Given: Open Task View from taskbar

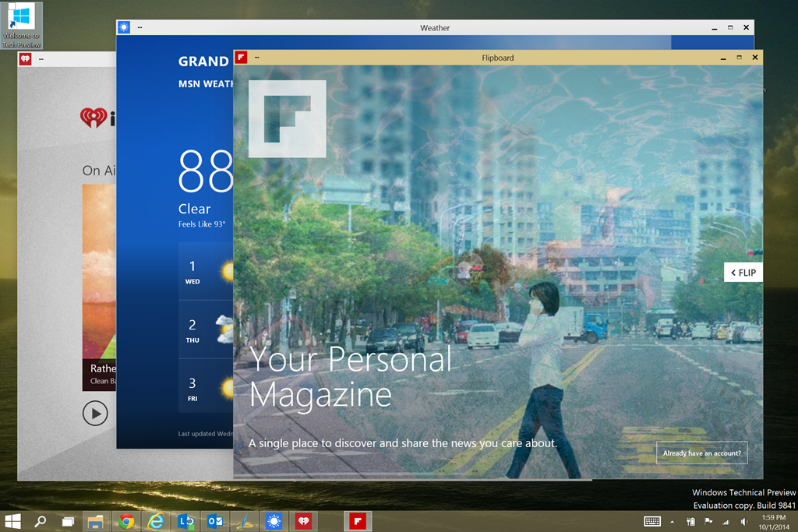Looking at the screenshot, I should coord(68,521).
